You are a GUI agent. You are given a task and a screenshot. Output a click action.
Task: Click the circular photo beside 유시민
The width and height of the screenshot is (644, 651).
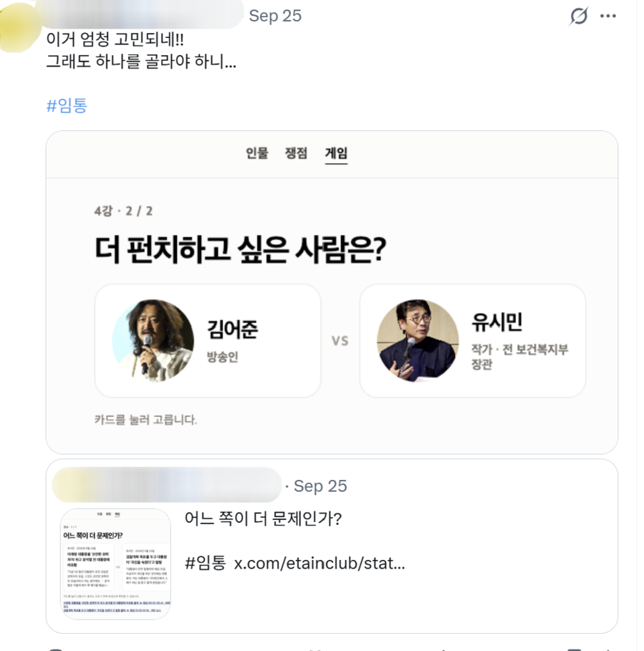tap(418, 340)
